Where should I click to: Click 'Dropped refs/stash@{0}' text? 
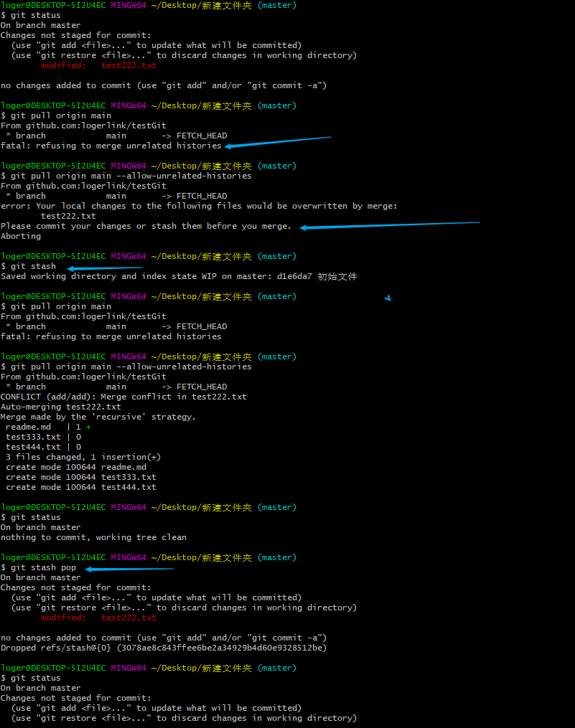(x=56, y=648)
